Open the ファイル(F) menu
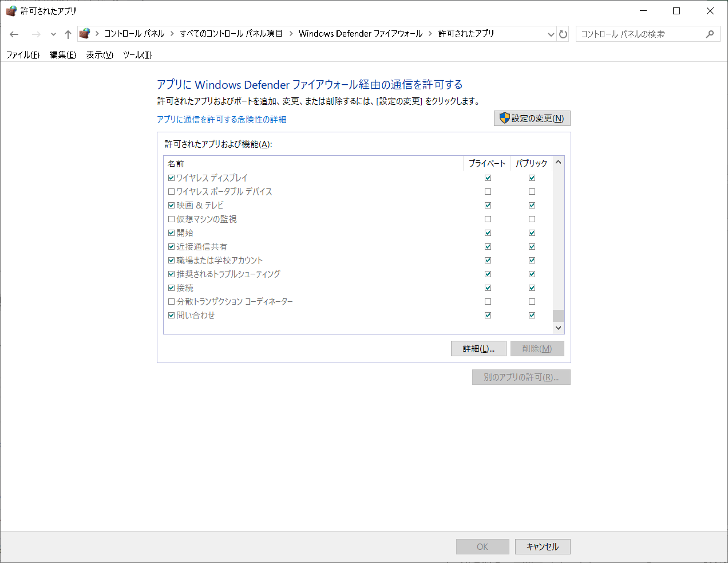 coord(23,55)
